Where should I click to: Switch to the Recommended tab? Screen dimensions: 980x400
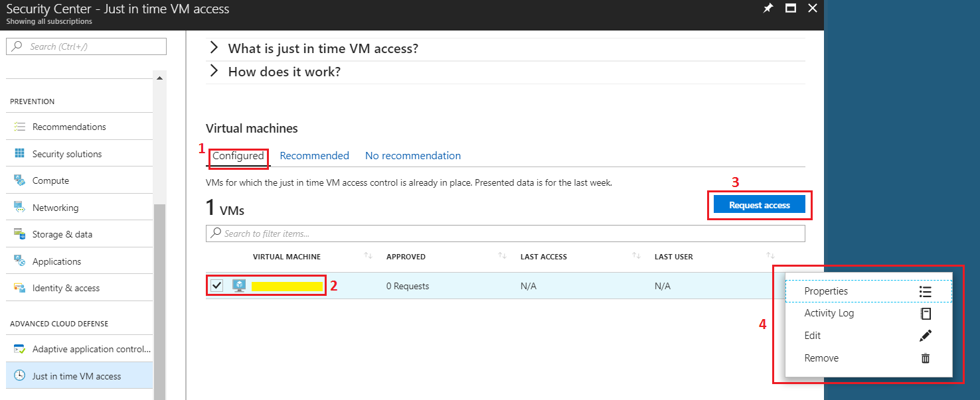pyautogui.click(x=315, y=156)
